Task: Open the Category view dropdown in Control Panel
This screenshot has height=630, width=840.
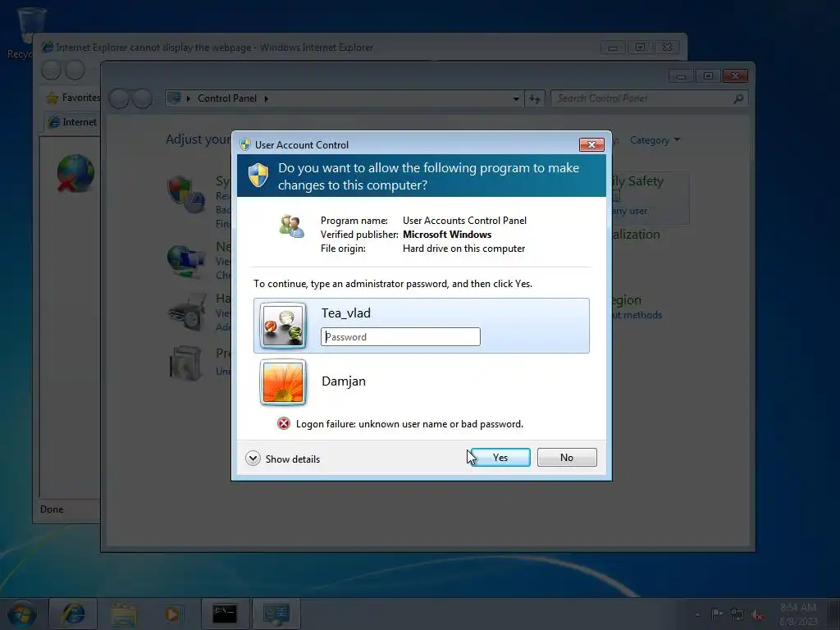Action: coord(655,140)
